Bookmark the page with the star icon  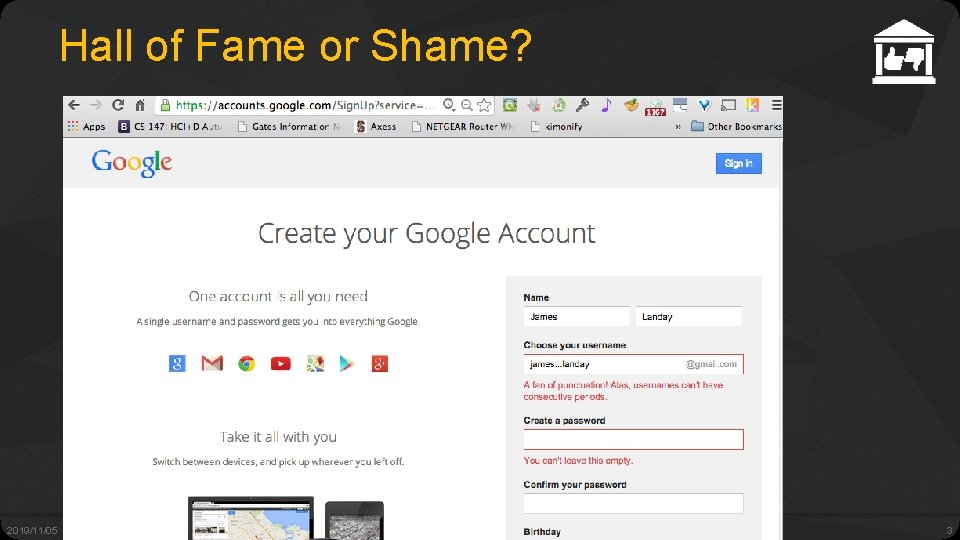(484, 105)
